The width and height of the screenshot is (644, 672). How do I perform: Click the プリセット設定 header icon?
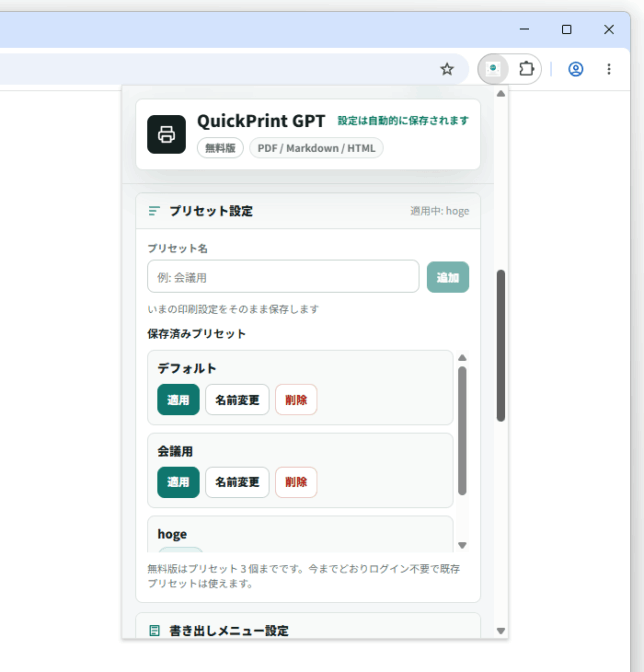point(154,211)
